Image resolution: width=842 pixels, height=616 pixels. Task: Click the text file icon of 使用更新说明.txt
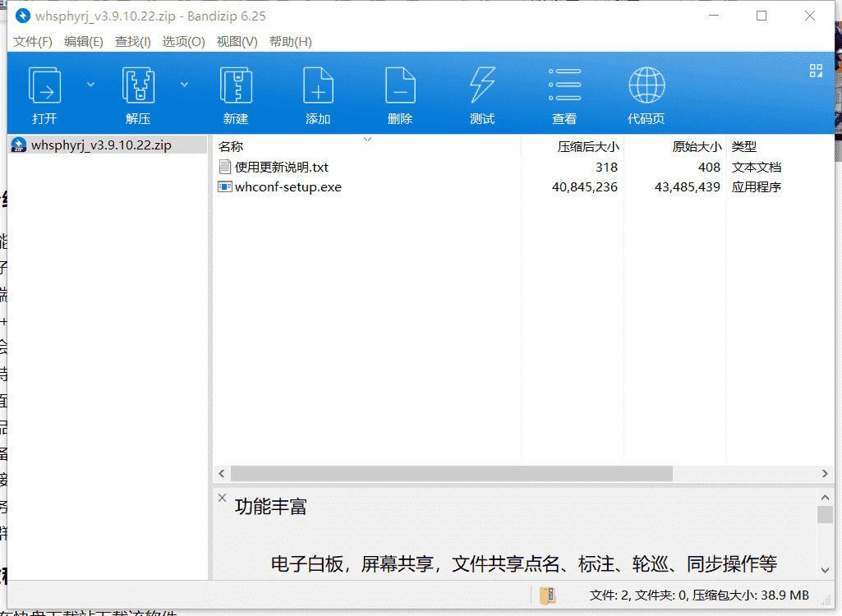pos(225,167)
